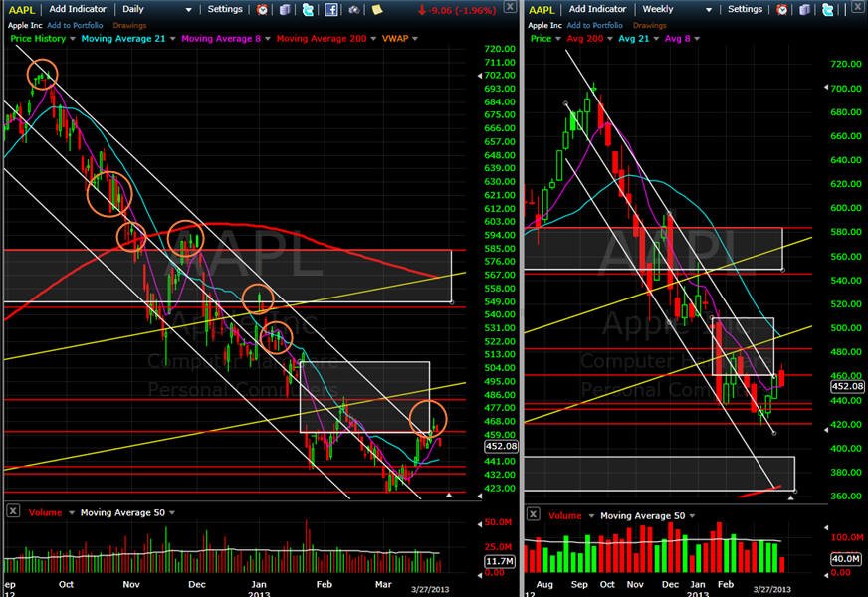
Task: Share Weekly chart via Twitter icon
Action: 828,9
